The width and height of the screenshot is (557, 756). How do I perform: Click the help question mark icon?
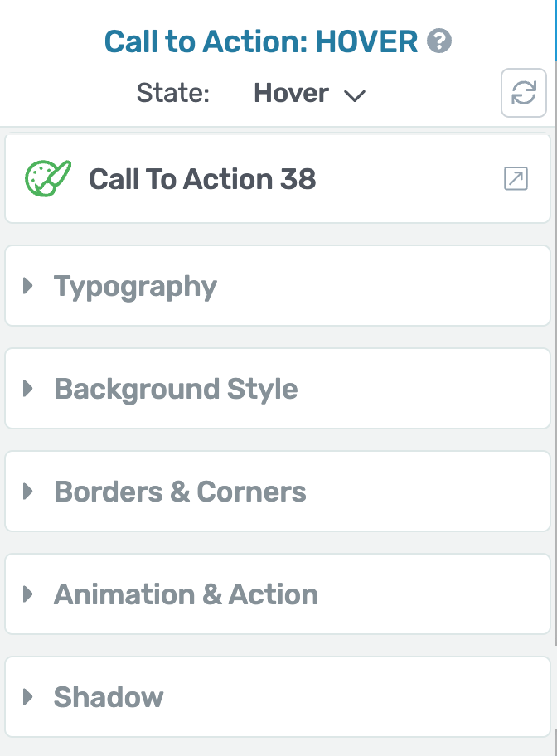point(439,41)
